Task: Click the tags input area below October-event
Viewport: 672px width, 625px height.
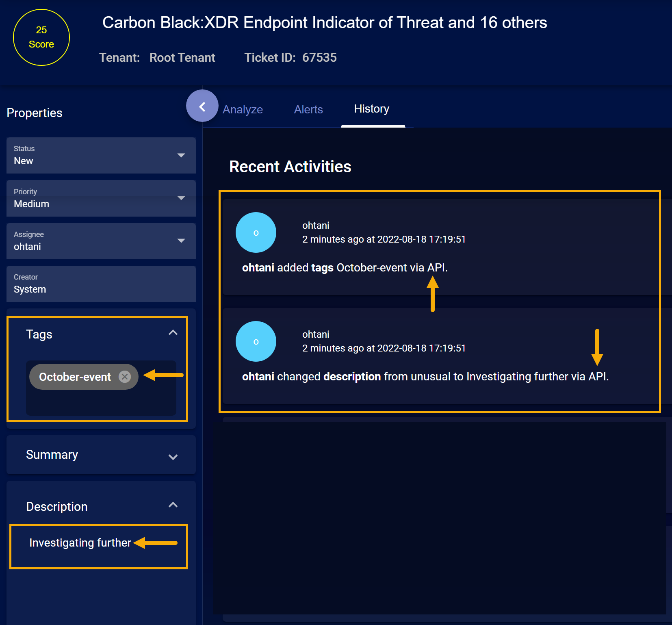Action: click(101, 402)
